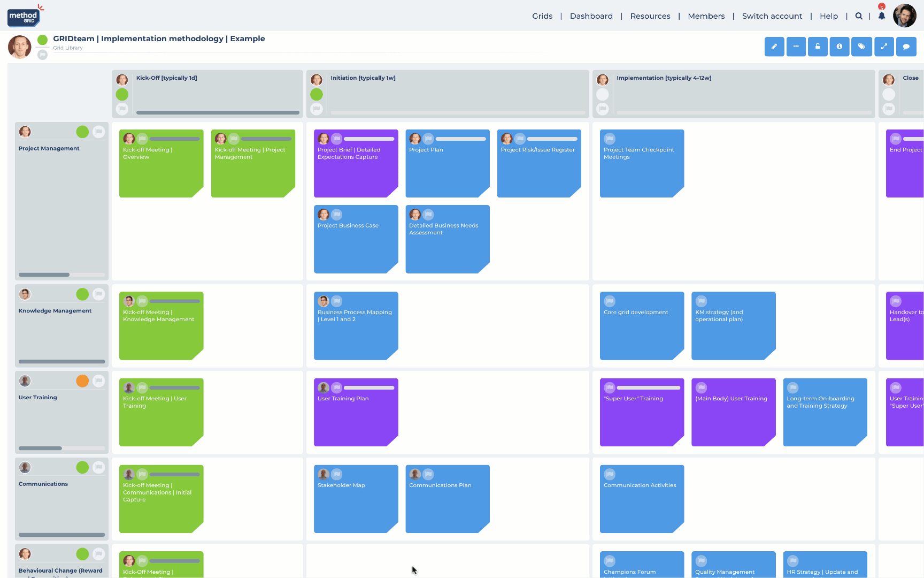This screenshot has height=578, width=924.
Task: Toggle white status circle in Implementation header
Action: point(603,95)
